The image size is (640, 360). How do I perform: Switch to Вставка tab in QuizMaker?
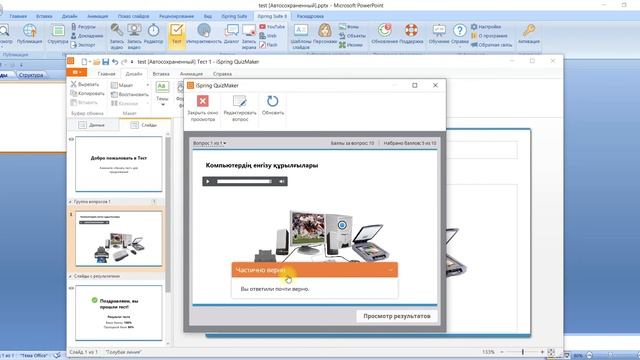(161, 74)
